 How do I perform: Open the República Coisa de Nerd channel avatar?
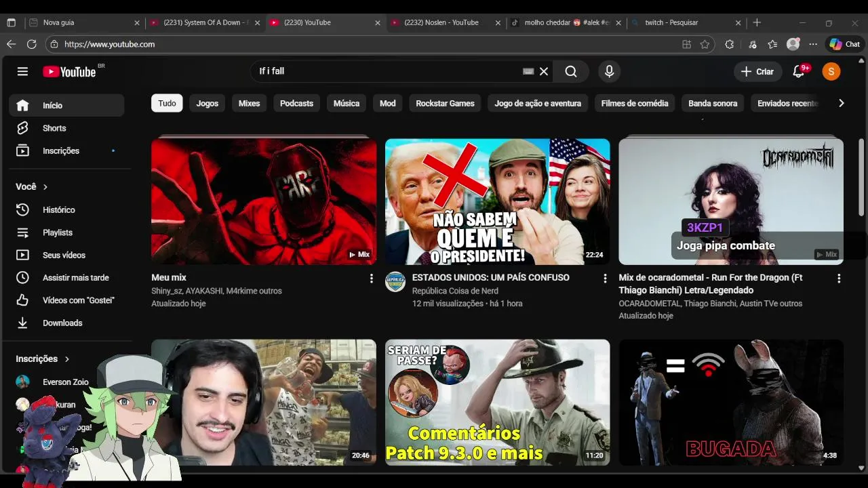point(395,282)
